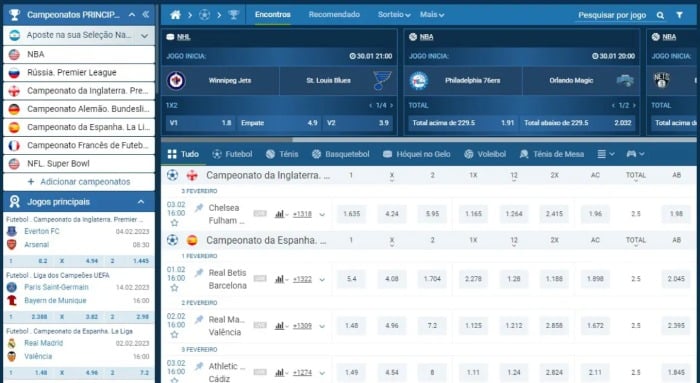
Task: Pin the Real Madrid Valência match row
Action: [x=199, y=320]
